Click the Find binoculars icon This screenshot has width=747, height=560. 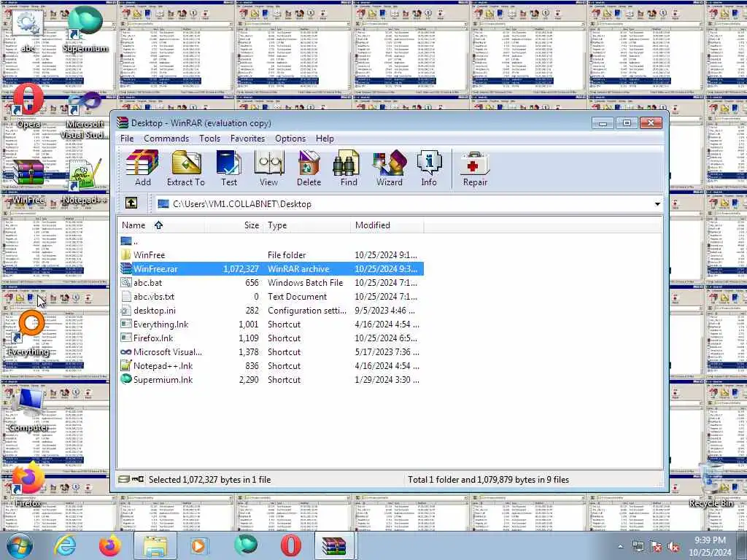[x=348, y=168]
